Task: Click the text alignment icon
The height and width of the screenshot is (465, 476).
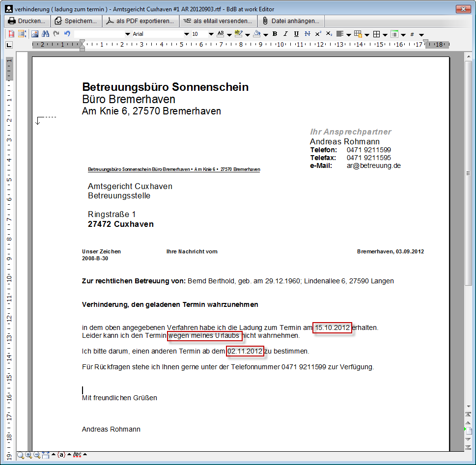Action: pyautogui.click(x=340, y=34)
